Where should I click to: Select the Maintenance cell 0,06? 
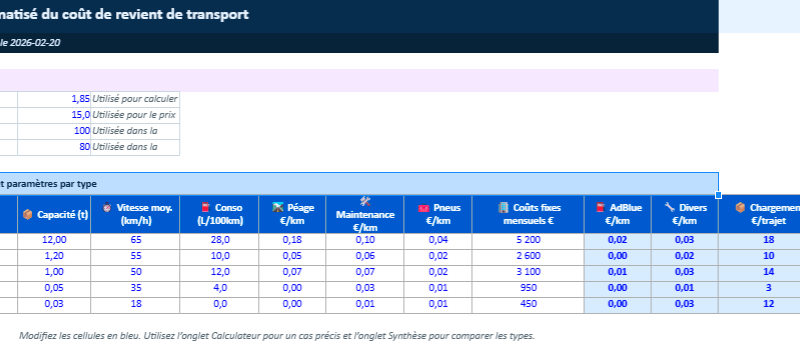point(365,256)
